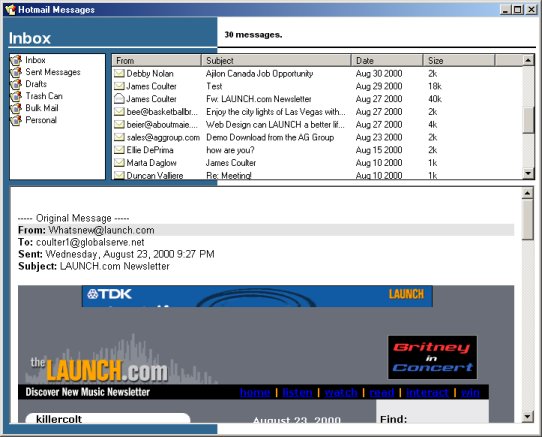
Task: Select the Bulk Mail folder icon
Action: coord(16,109)
